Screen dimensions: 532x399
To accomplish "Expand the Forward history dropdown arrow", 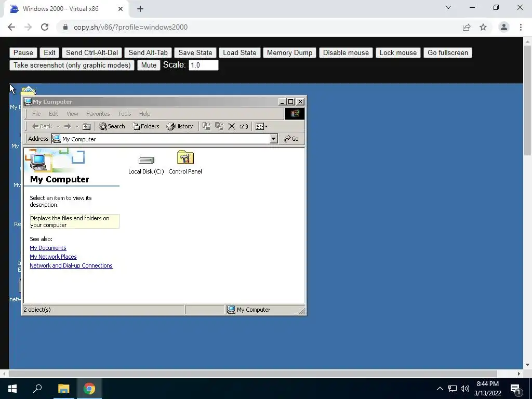I will point(77,127).
